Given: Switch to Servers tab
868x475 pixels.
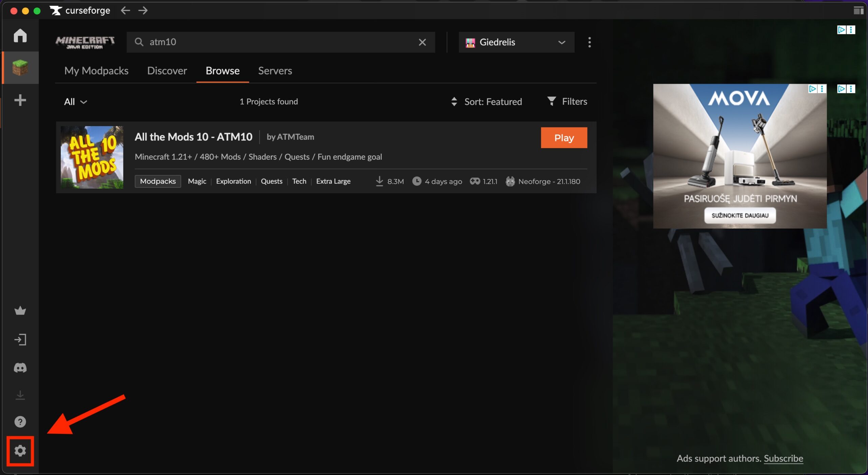Looking at the screenshot, I should point(275,71).
